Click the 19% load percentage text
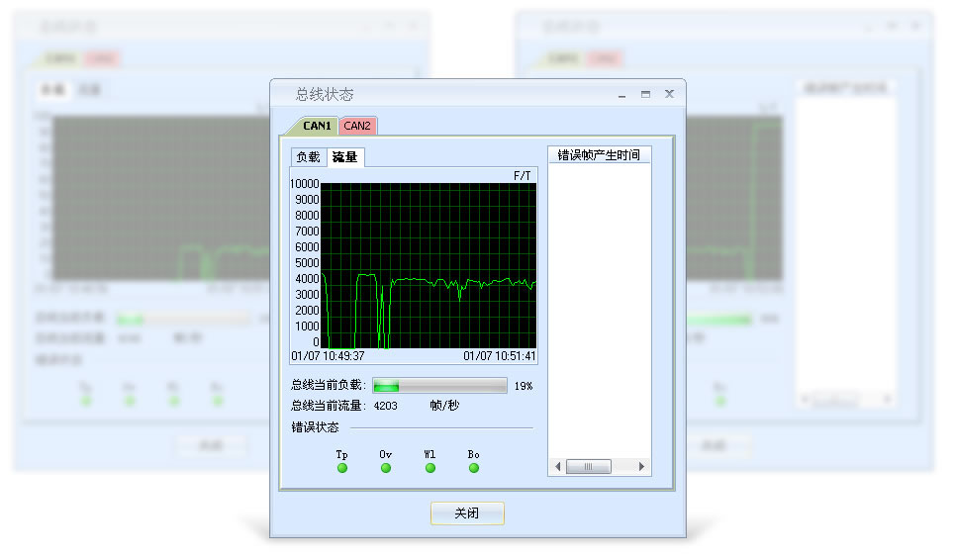This screenshot has height=560, width=955. (x=524, y=386)
